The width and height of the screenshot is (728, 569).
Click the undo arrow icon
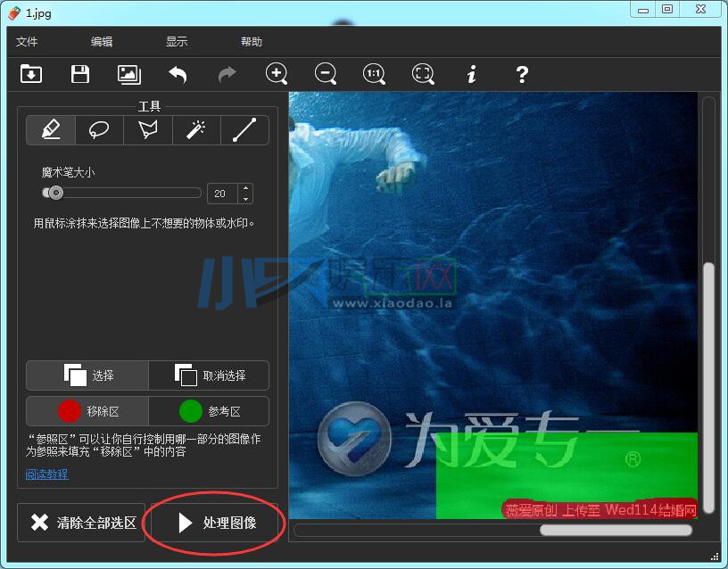(178, 75)
